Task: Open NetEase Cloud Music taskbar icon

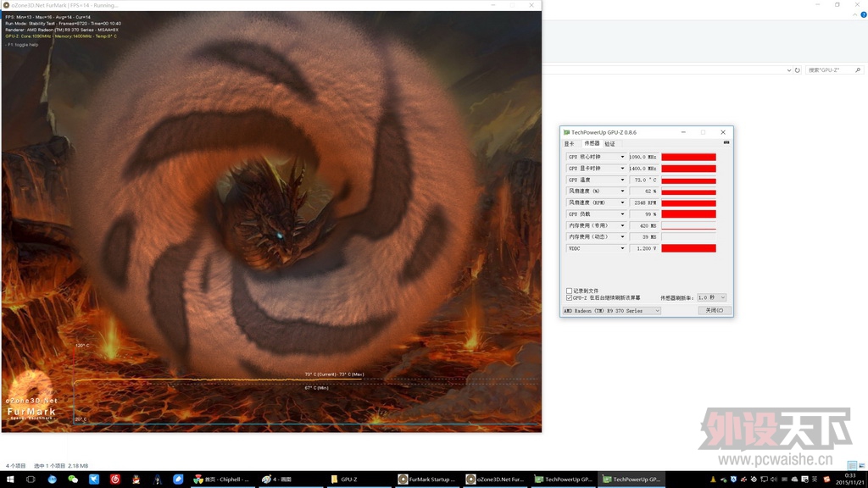Action: [115, 480]
